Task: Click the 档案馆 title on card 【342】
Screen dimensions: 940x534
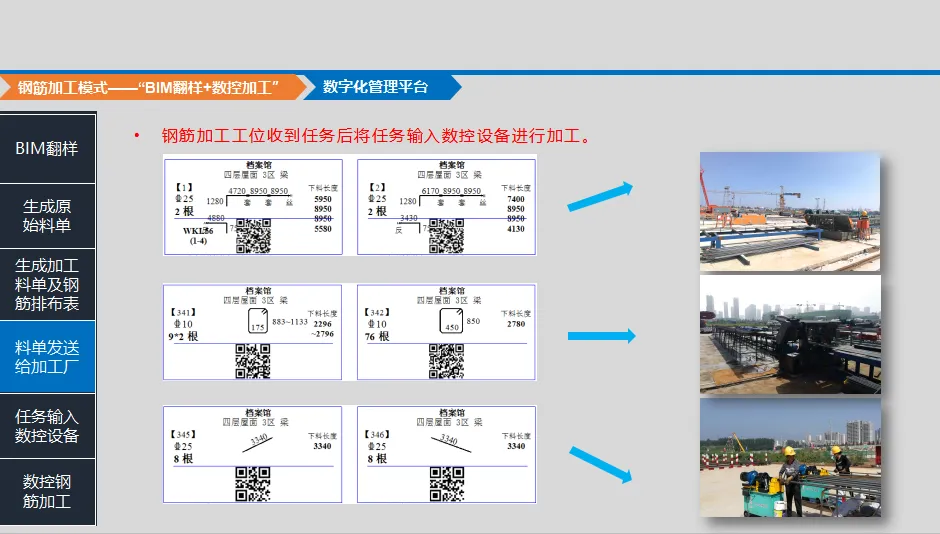Action: point(452,291)
